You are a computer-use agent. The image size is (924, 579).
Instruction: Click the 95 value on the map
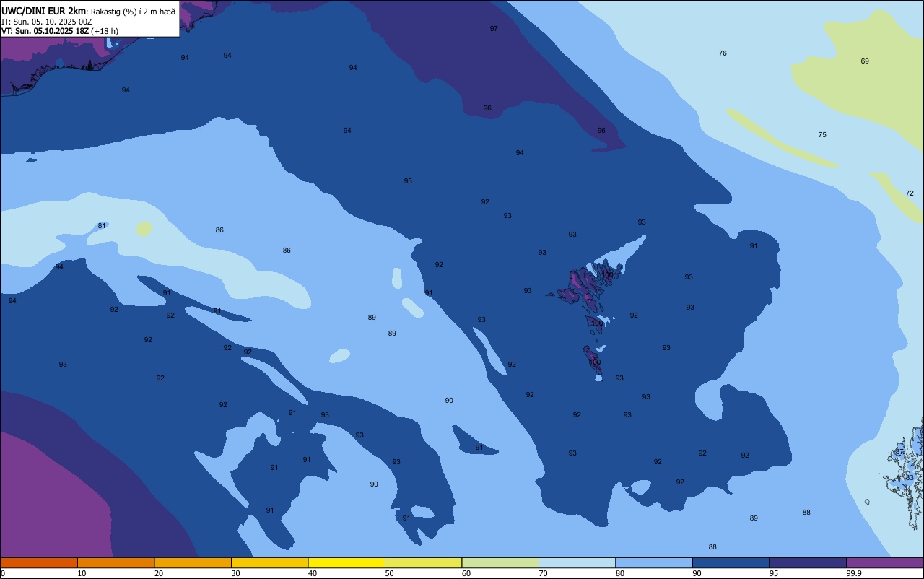[x=408, y=181]
